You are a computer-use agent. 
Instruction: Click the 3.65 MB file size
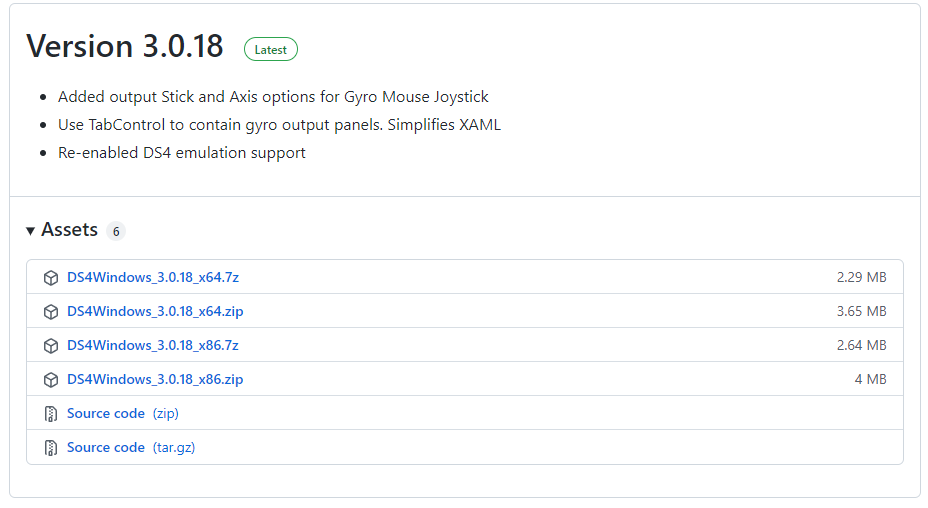861,311
